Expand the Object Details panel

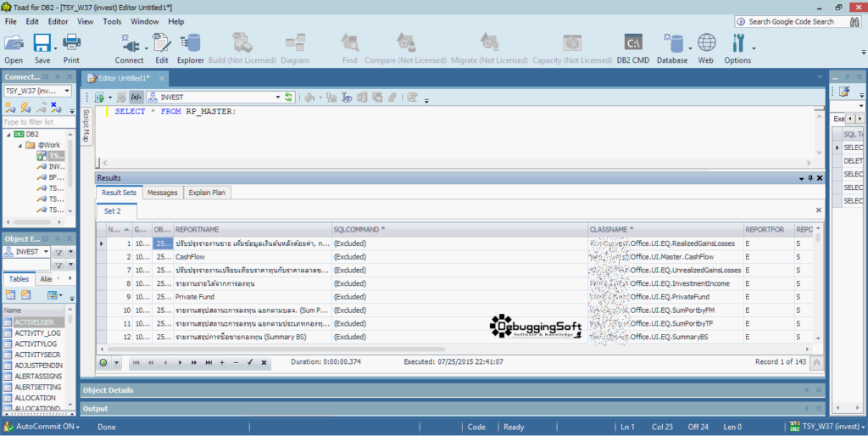coord(453,390)
